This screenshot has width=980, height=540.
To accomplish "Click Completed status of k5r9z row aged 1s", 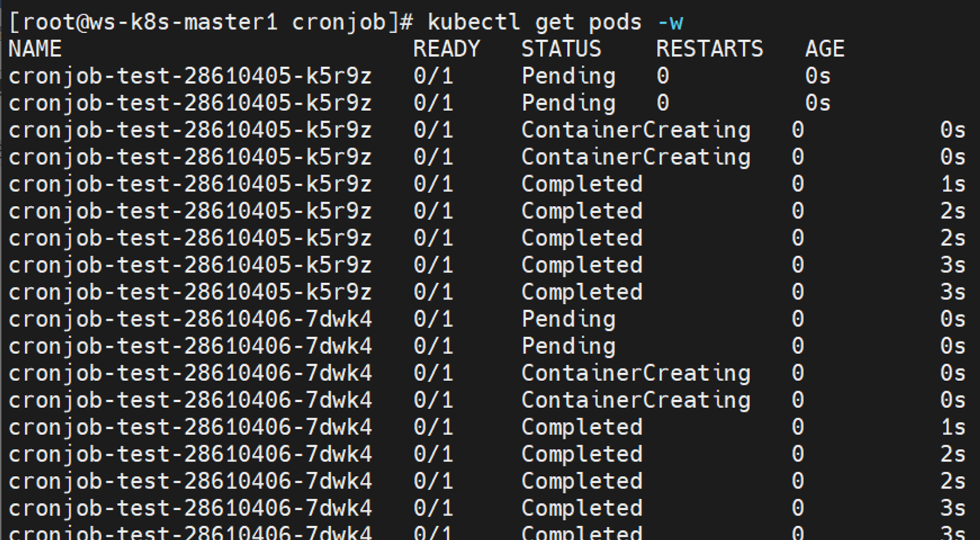I will 582,184.
